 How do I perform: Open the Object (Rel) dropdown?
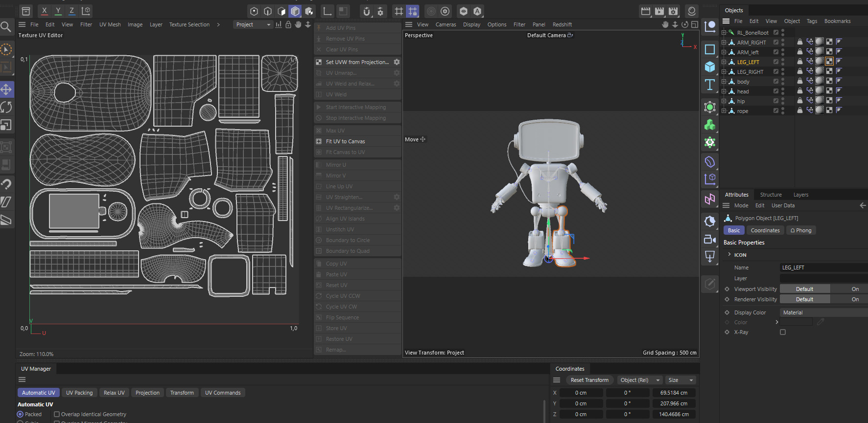639,380
